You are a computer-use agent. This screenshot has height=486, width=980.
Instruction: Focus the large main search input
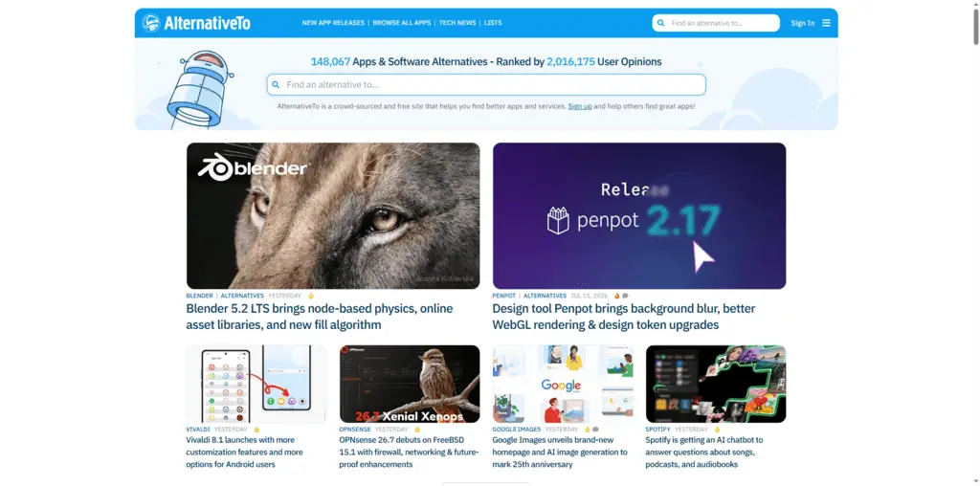click(486, 84)
